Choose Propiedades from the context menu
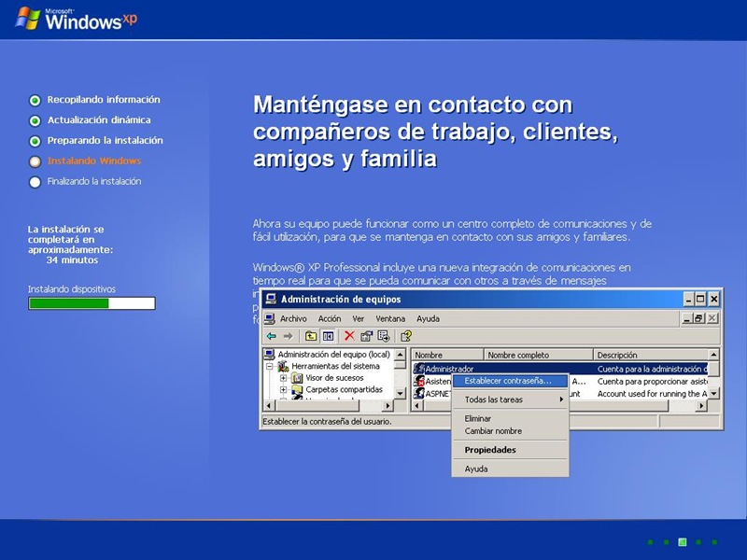 (510, 450)
